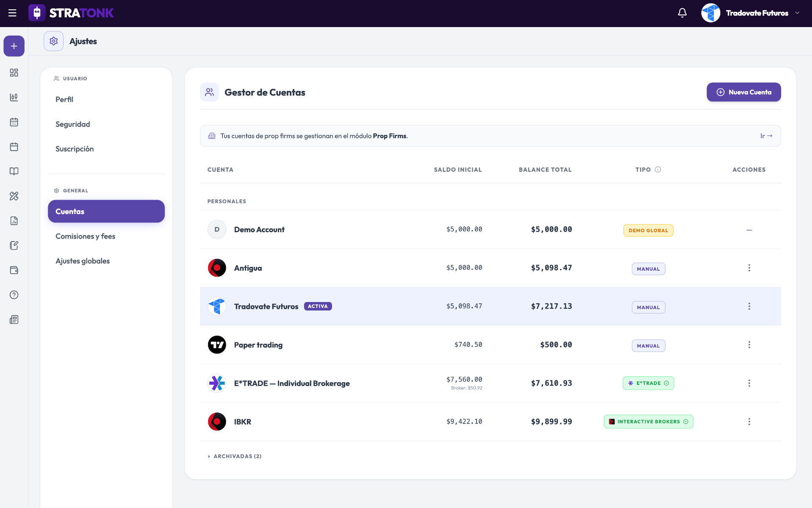
Task: Click the Gestor de Cuentas users icon
Action: click(209, 92)
